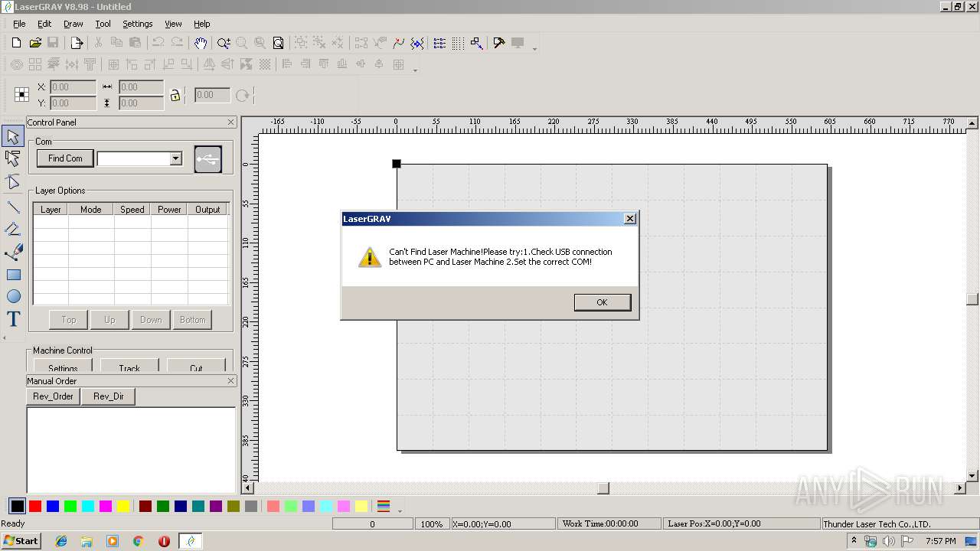Open the Edit menu
980x551 pixels.
click(44, 24)
